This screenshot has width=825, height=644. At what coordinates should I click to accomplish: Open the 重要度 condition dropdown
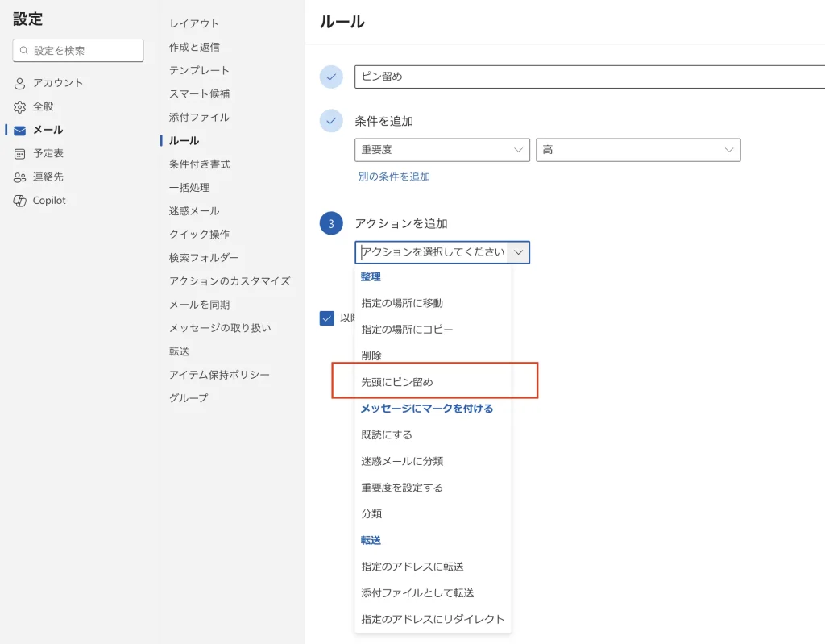pyautogui.click(x=442, y=150)
